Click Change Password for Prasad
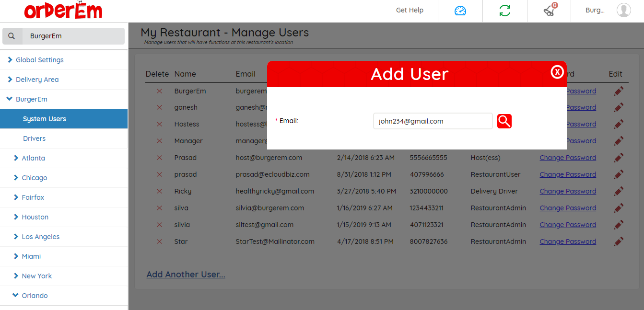 568,158
